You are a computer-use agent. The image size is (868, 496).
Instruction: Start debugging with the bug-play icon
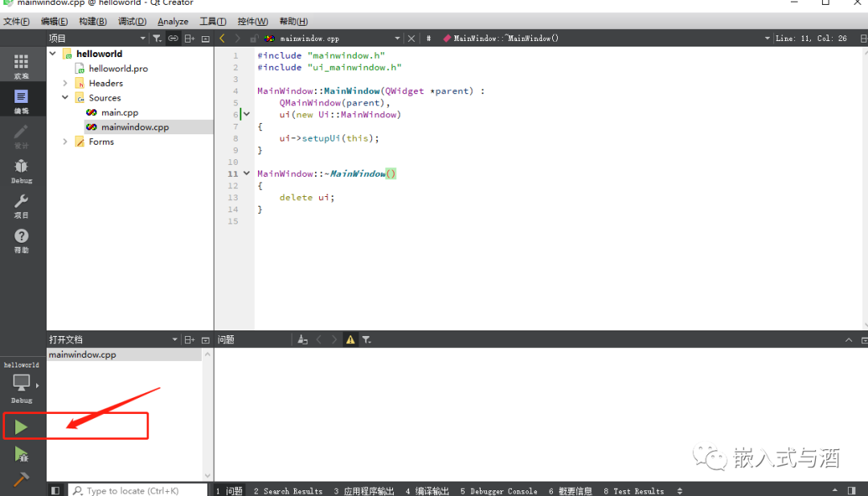[21, 455]
